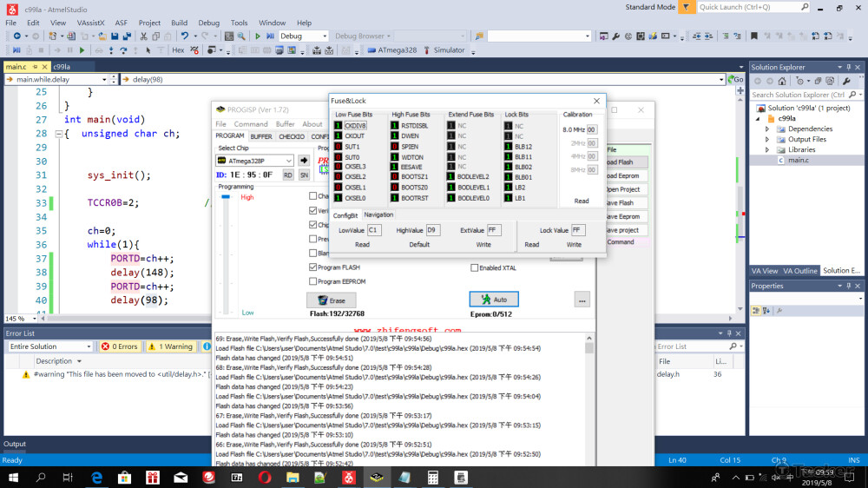
Task: Switch to the Navigation tab in Fuse&Lock
Action: point(378,214)
